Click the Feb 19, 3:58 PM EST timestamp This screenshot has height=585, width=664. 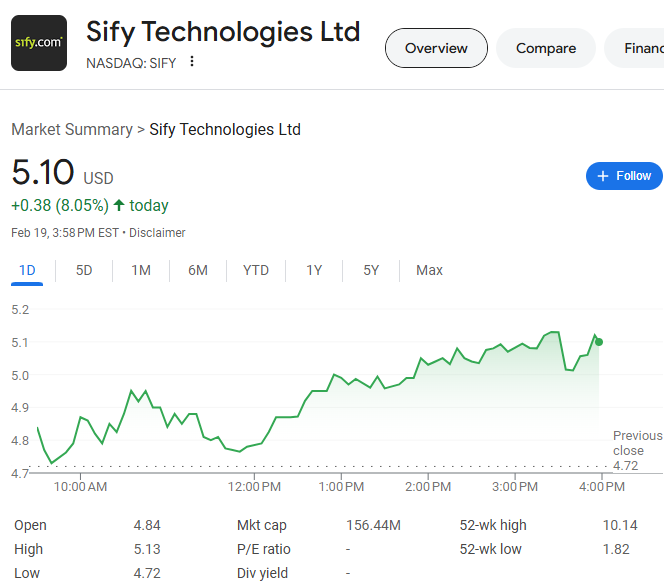coord(65,233)
